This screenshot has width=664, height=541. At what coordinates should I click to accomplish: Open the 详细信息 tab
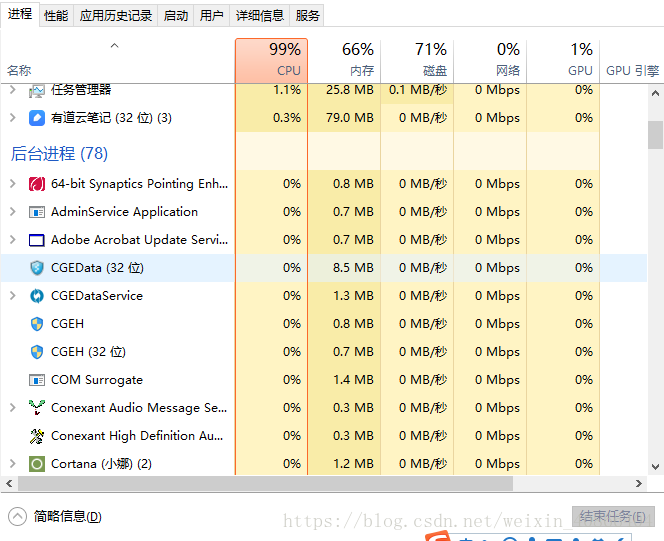pyautogui.click(x=260, y=16)
